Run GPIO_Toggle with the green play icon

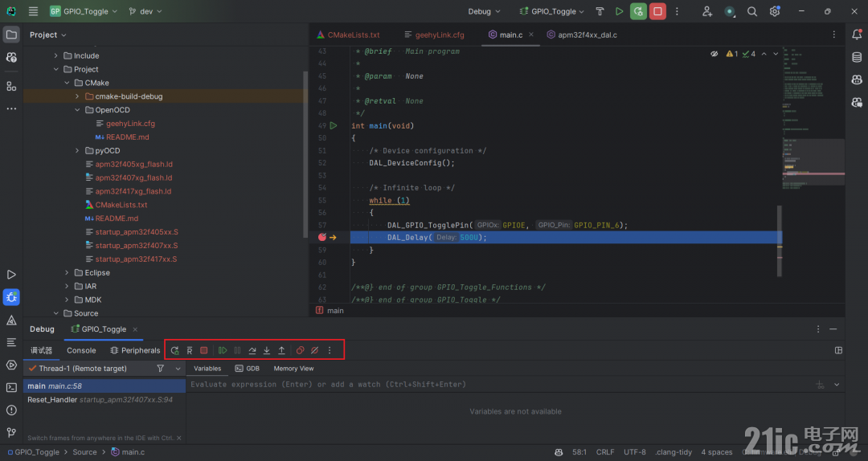click(x=619, y=11)
